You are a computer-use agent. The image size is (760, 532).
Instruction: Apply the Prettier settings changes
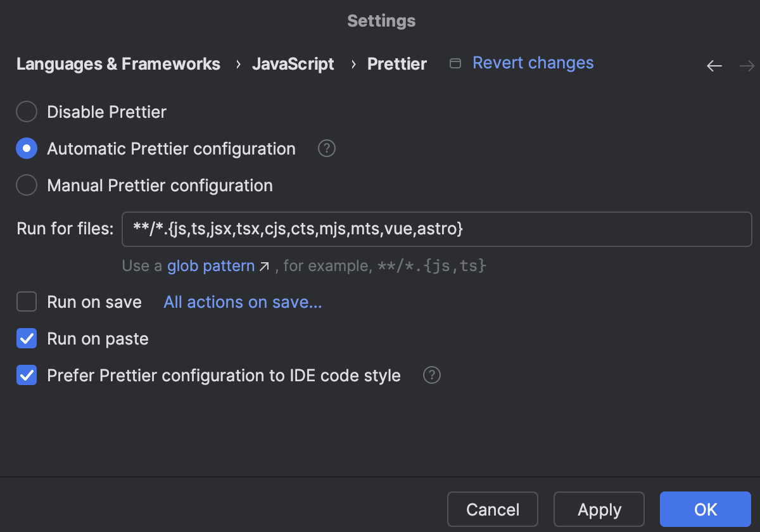coord(598,509)
